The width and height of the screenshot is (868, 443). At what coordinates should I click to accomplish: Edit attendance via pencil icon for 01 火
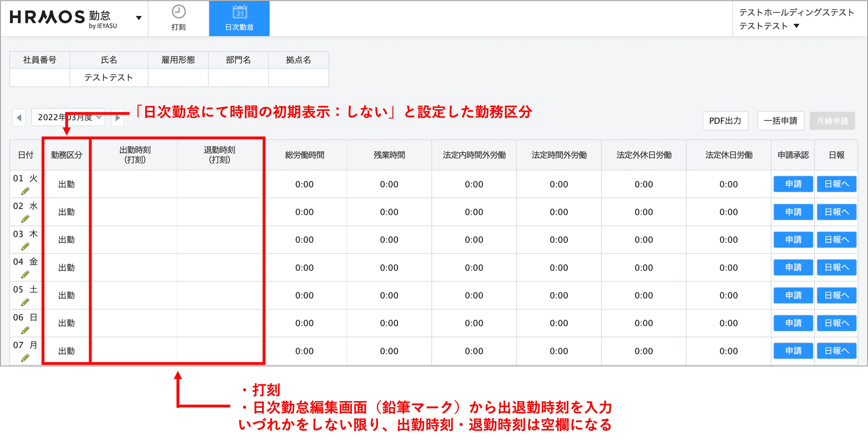point(25,191)
